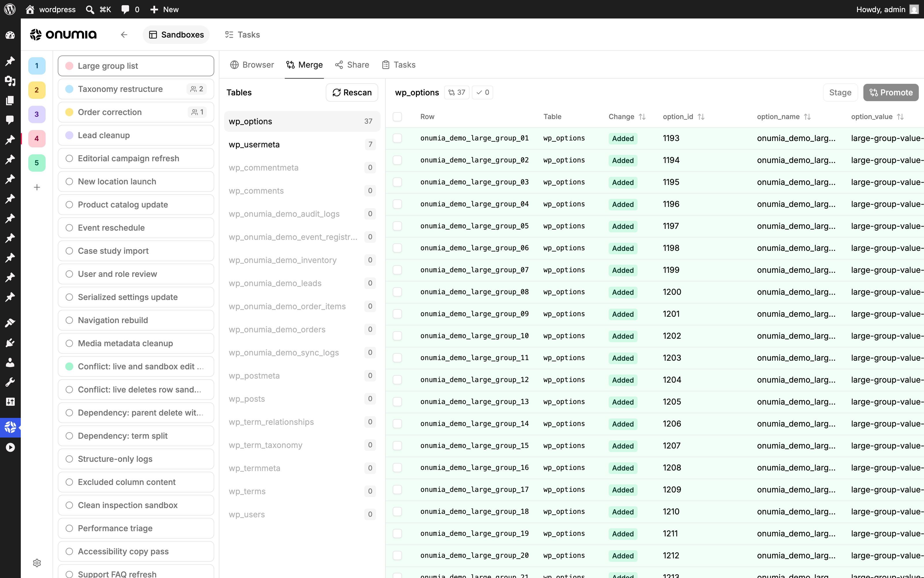The image size is (924, 578).
Task: Open the Settings sliders icon in WP sidebar
Action: [10, 401]
